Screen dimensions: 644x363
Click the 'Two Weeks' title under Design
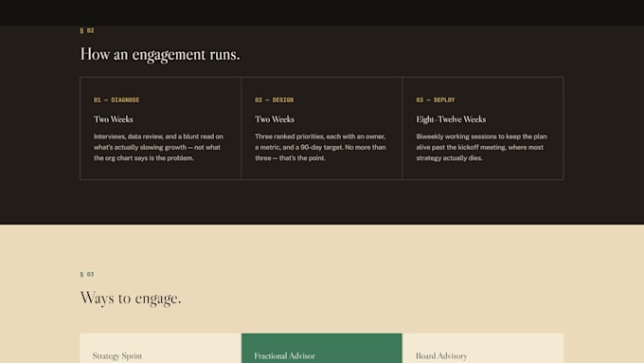click(x=275, y=119)
